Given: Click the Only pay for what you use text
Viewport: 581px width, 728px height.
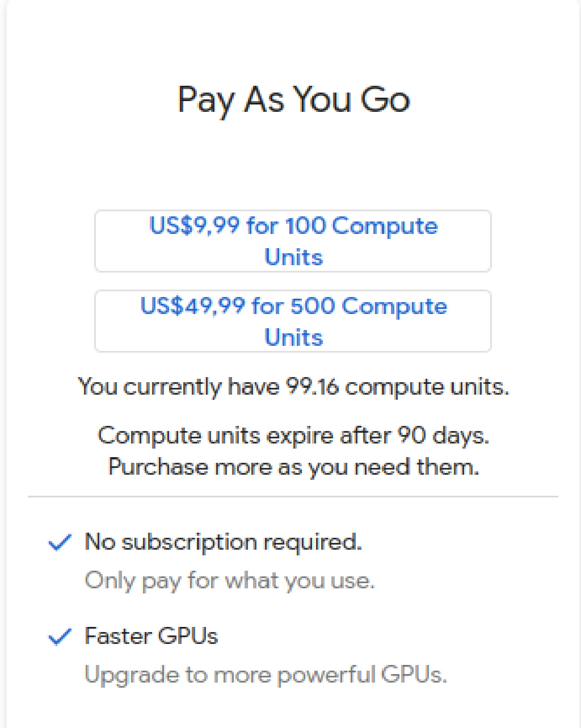Looking at the screenshot, I should (x=229, y=580).
